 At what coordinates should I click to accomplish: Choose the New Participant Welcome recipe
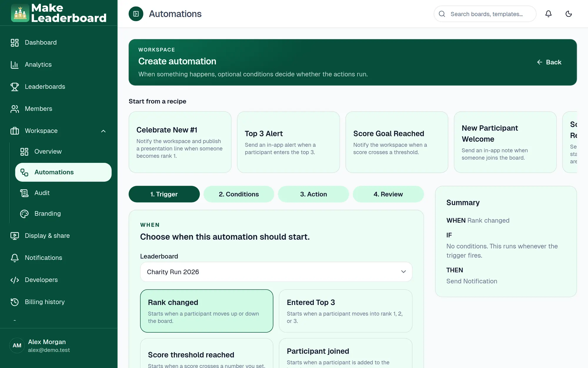pyautogui.click(x=505, y=142)
